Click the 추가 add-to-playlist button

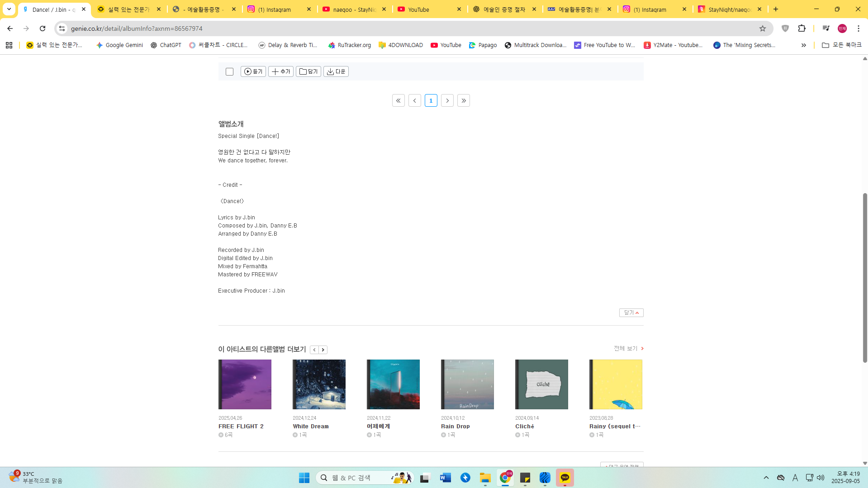[x=280, y=71]
